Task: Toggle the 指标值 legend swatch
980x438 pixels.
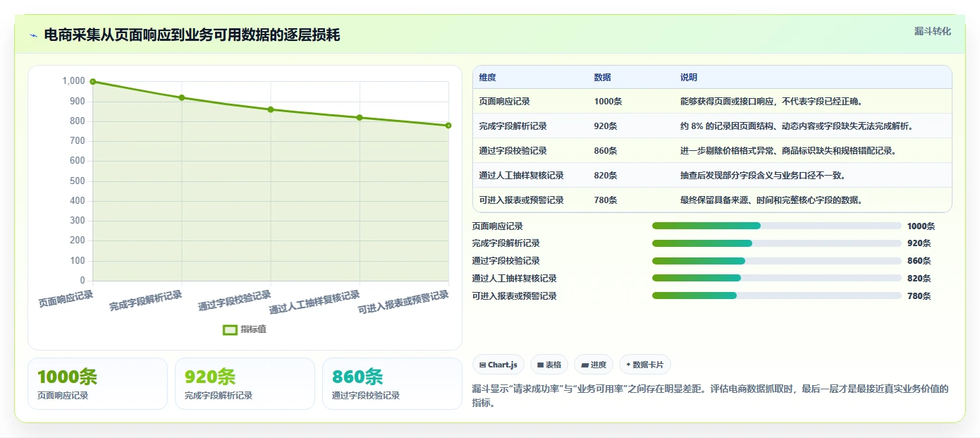Action: coord(230,329)
